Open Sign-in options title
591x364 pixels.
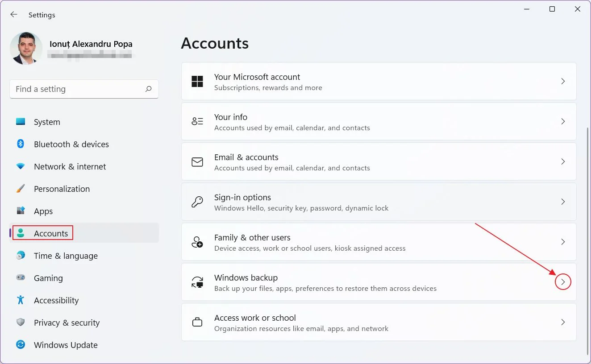coord(242,197)
